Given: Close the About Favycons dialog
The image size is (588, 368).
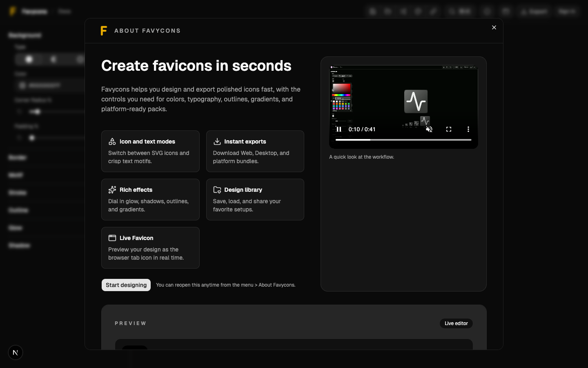Looking at the screenshot, I should click(494, 27).
